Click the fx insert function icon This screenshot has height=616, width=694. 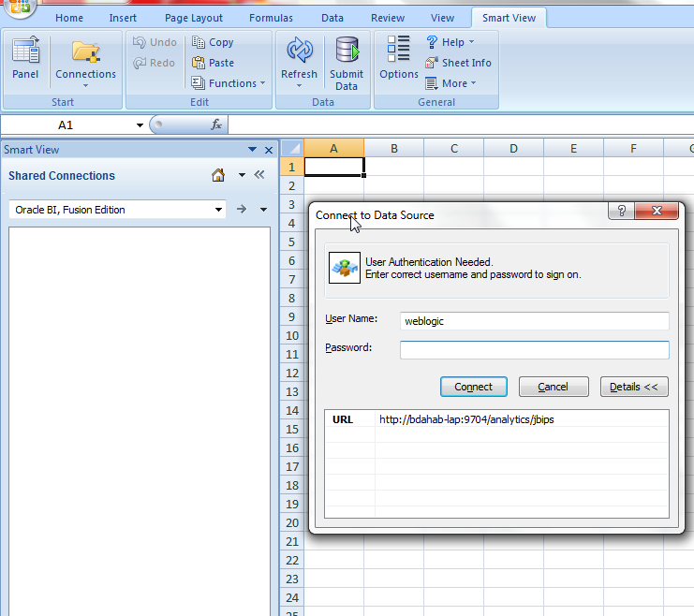pyautogui.click(x=216, y=125)
